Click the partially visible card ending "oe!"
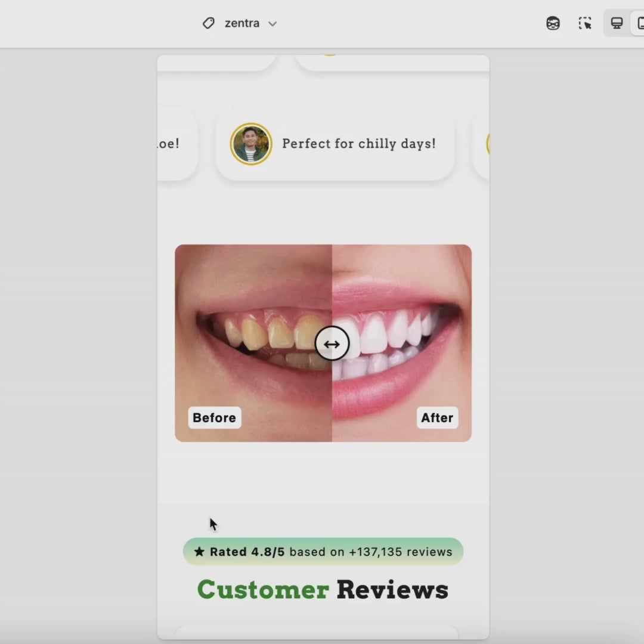 176,144
